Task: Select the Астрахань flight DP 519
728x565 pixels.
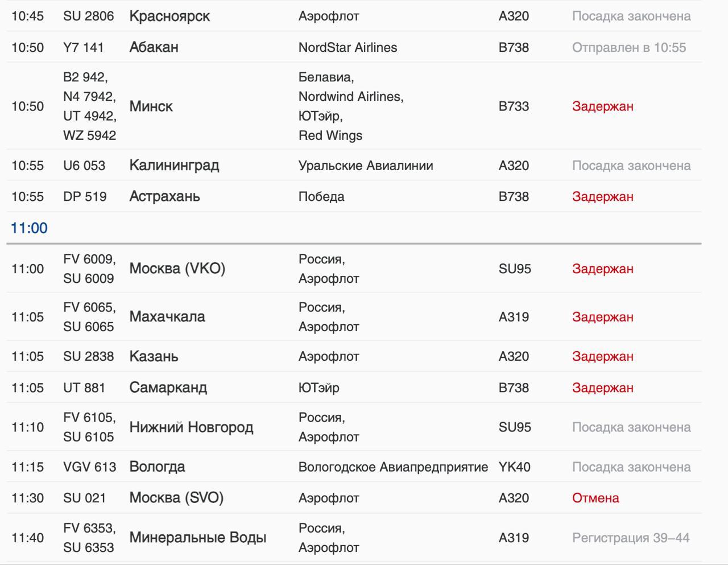Action: (x=354, y=196)
